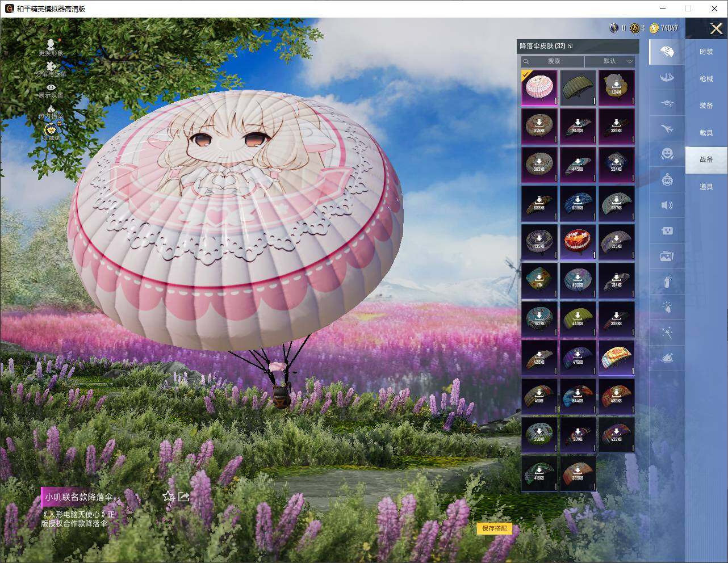Select the speaker voice category icon
This screenshot has height=563, width=728.
(667, 205)
